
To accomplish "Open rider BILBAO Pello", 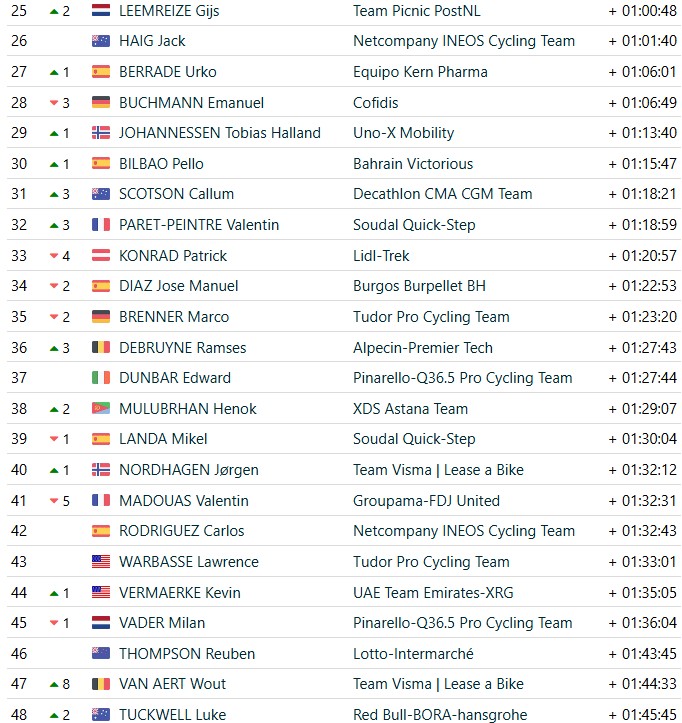I will click(x=161, y=164).
